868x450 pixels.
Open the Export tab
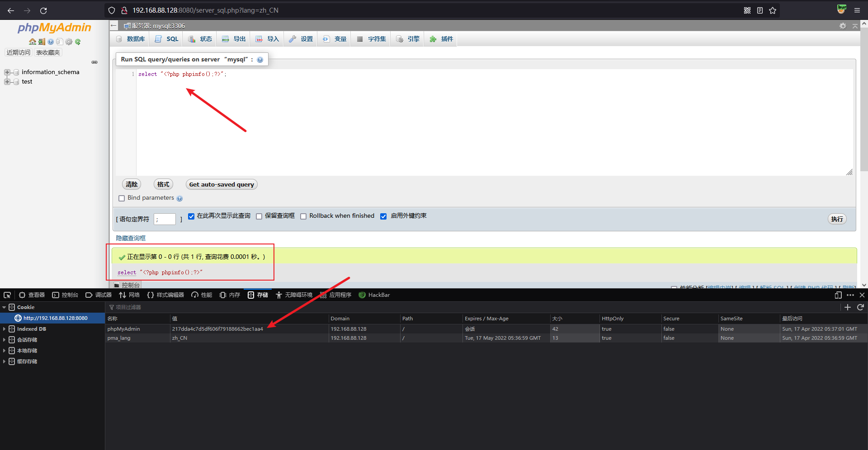point(234,39)
